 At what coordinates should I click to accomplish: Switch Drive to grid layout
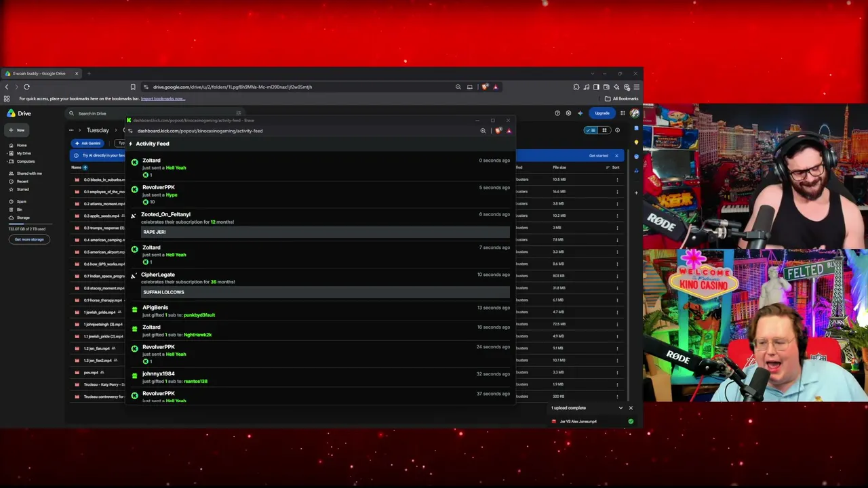click(604, 130)
